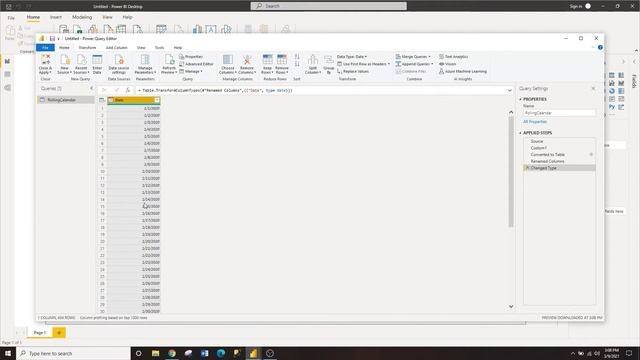
Task: Open the Help tab in the Query Editor
Action: [x=178, y=48]
